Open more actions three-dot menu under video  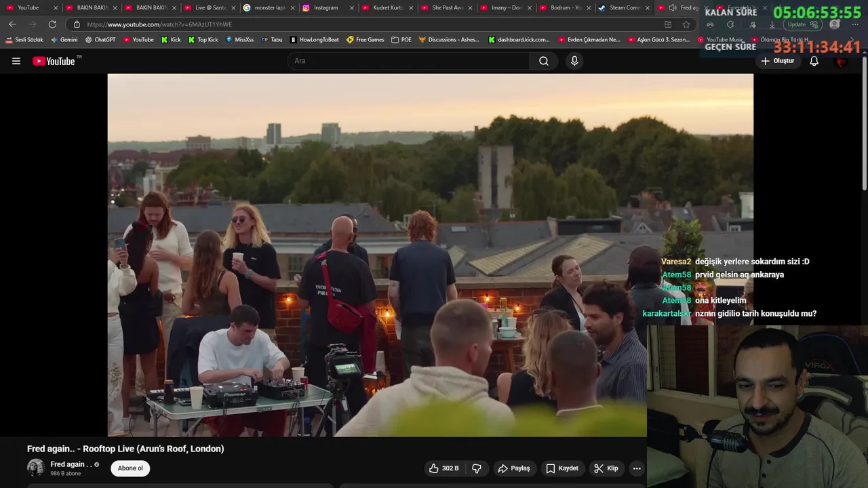637,468
